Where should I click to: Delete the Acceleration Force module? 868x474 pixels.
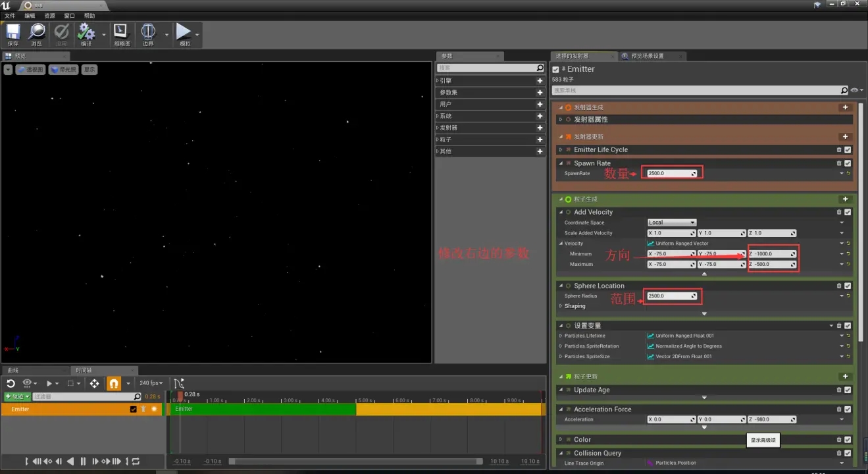click(839, 409)
